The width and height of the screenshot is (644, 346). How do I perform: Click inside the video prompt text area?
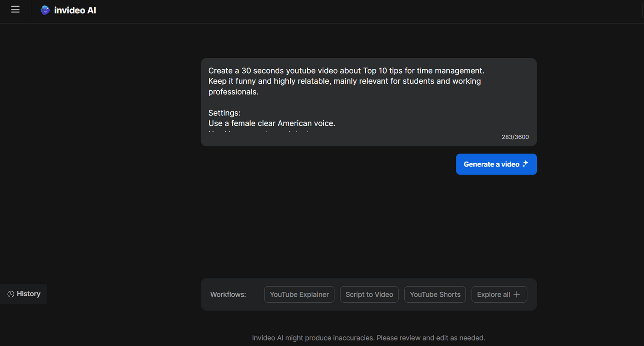(368, 101)
